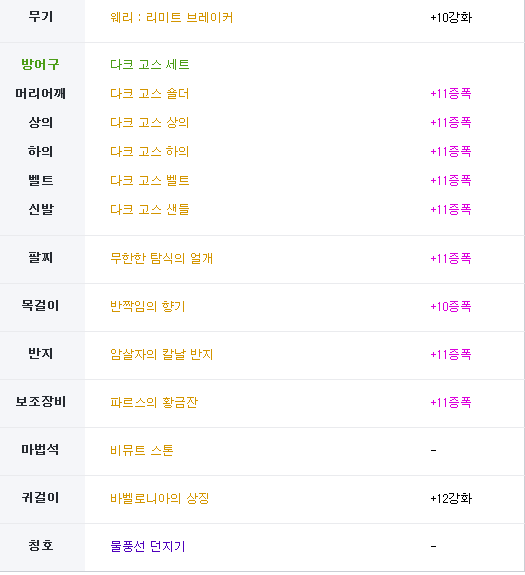525x575 pixels.
Task: Click the +12강화 earring value
Action: tap(451, 498)
